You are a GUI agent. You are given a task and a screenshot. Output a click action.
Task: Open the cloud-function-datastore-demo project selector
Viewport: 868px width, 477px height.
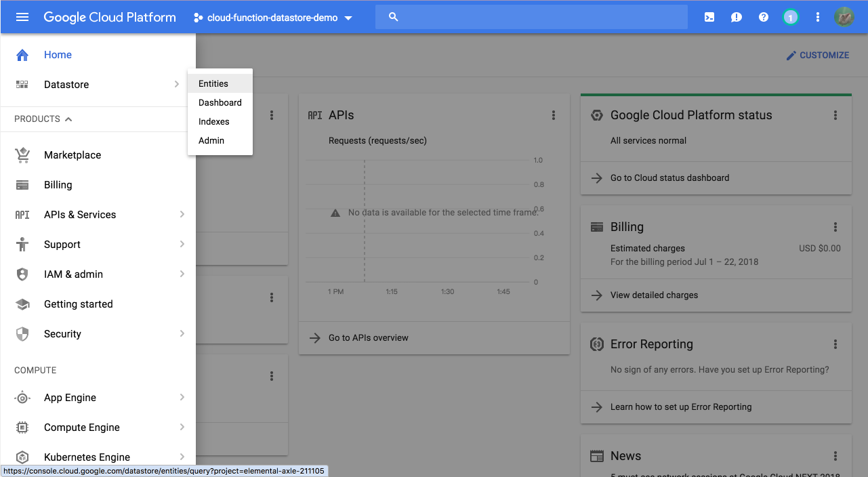tap(272, 18)
